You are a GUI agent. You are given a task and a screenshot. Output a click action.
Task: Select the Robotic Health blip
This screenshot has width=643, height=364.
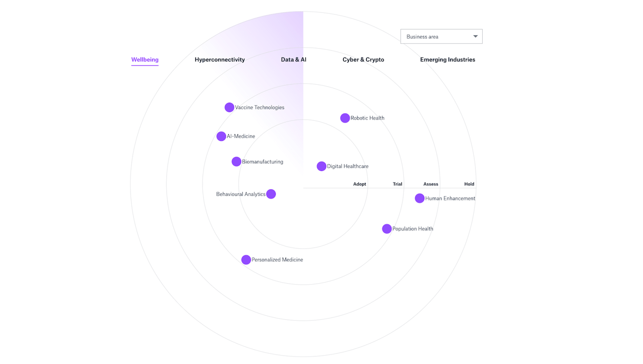click(x=345, y=118)
